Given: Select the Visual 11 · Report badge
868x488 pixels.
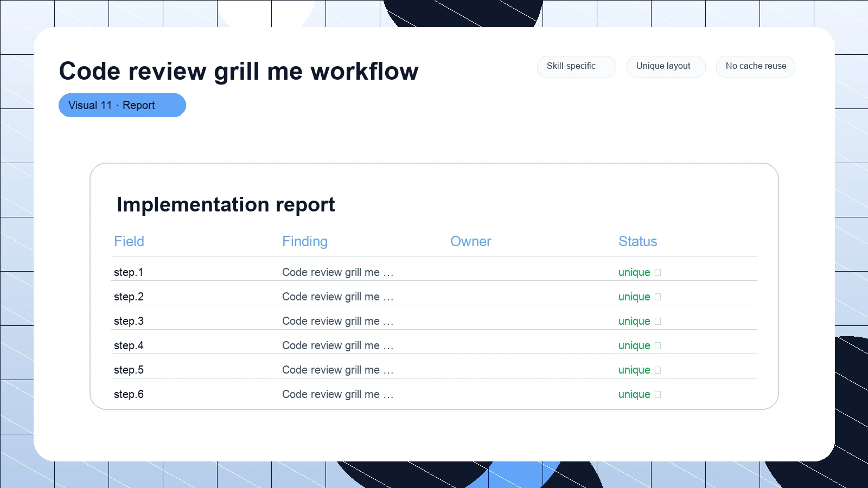Looking at the screenshot, I should coord(122,105).
